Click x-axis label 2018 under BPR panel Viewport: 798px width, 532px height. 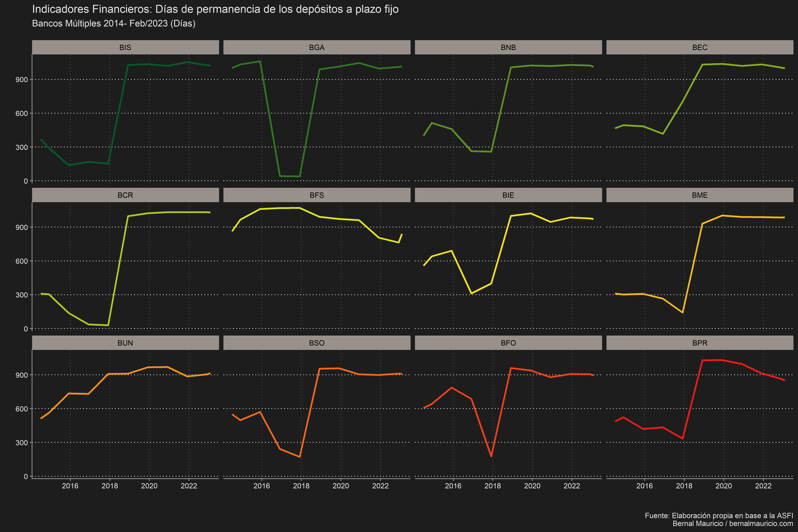click(684, 486)
